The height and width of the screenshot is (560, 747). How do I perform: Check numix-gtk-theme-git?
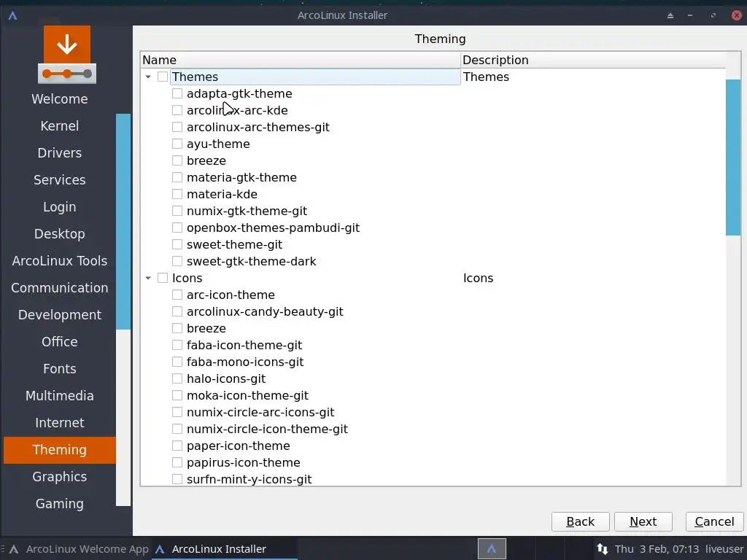(x=177, y=211)
